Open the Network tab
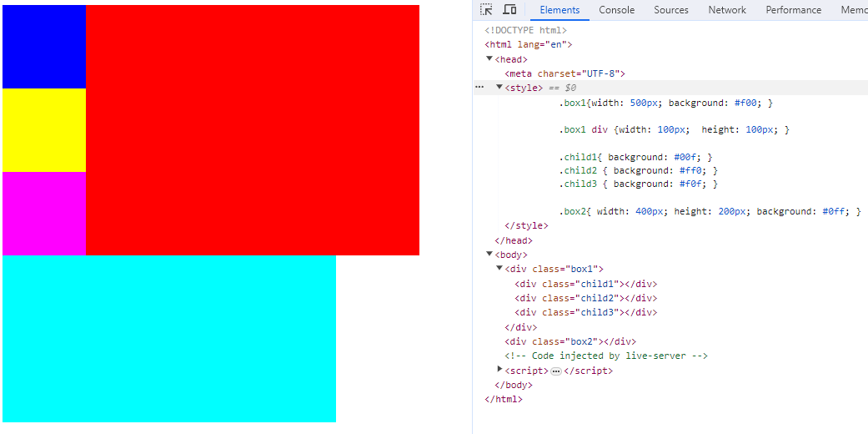Image resolution: width=868 pixels, height=434 pixels. 727,10
